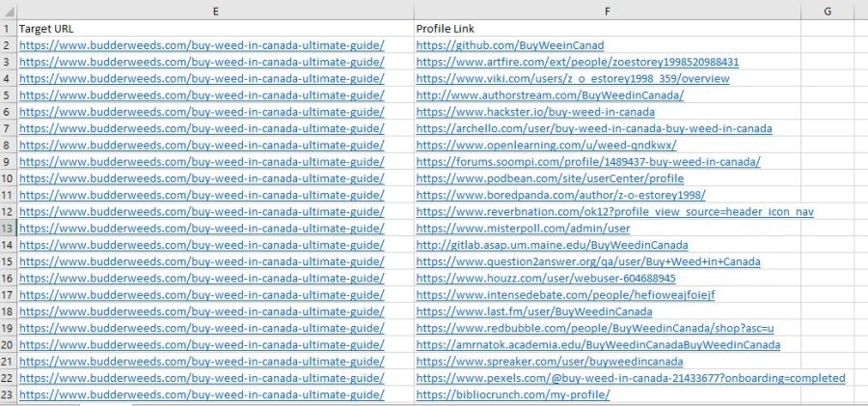Image resolution: width=868 pixels, height=406 pixels.
Task: Open the last.fm BuyWeedinCanada link
Action: [534, 311]
